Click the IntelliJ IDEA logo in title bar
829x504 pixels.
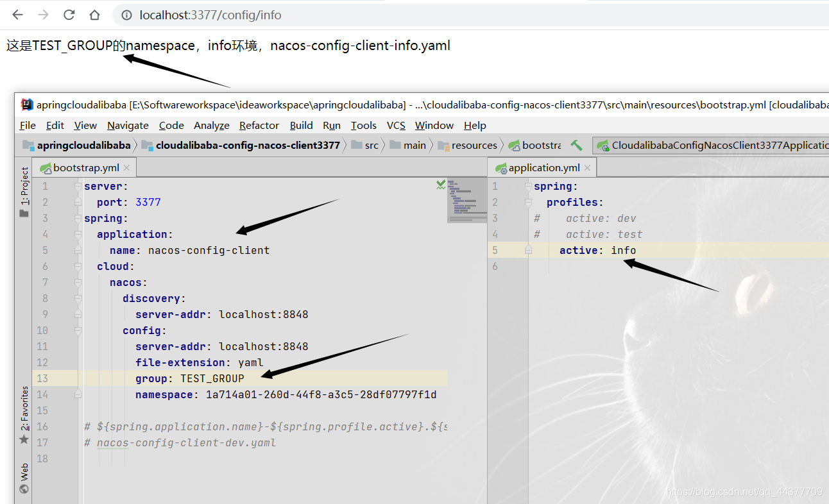27,105
